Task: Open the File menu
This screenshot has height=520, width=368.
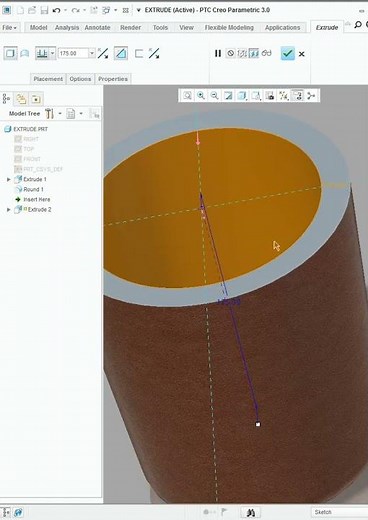Action: [x=9, y=28]
